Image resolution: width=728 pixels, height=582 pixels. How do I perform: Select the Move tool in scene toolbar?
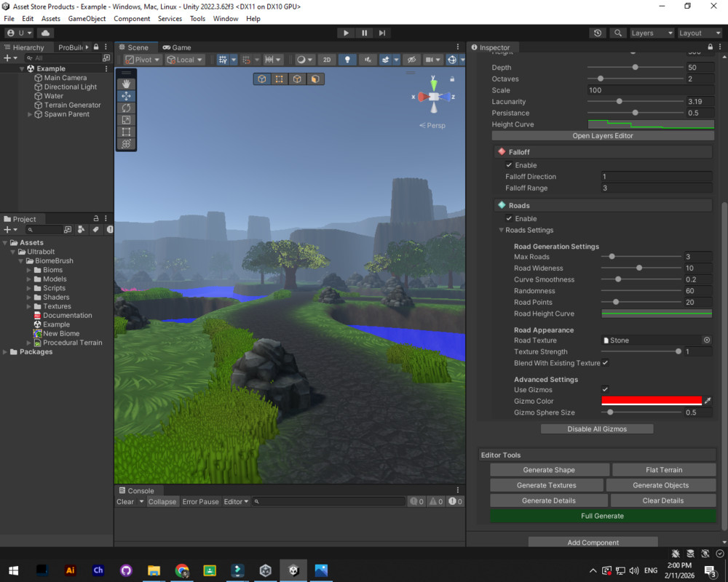pos(126,96)
